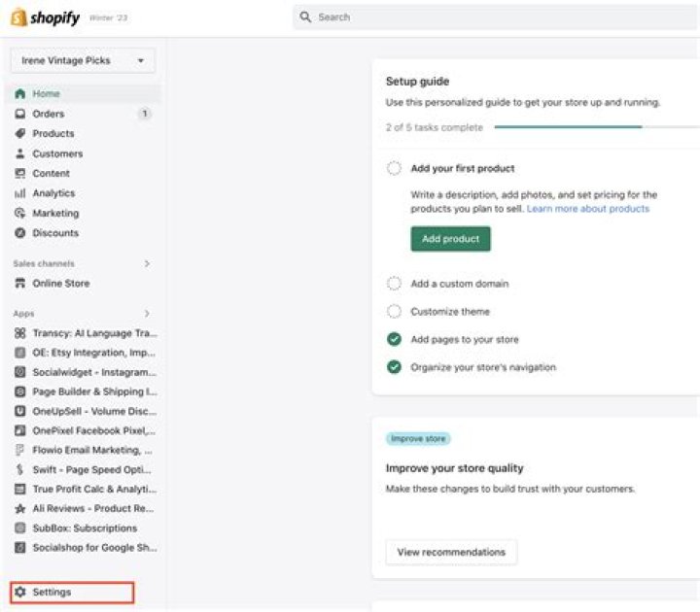Screen dimensions: 700x612
Task: Open the Marketing section
Action: point(55,213)
